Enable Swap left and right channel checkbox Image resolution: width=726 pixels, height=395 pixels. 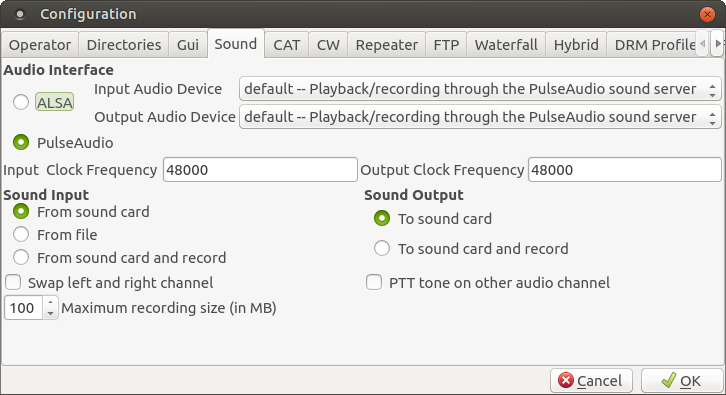coord(13,282)
